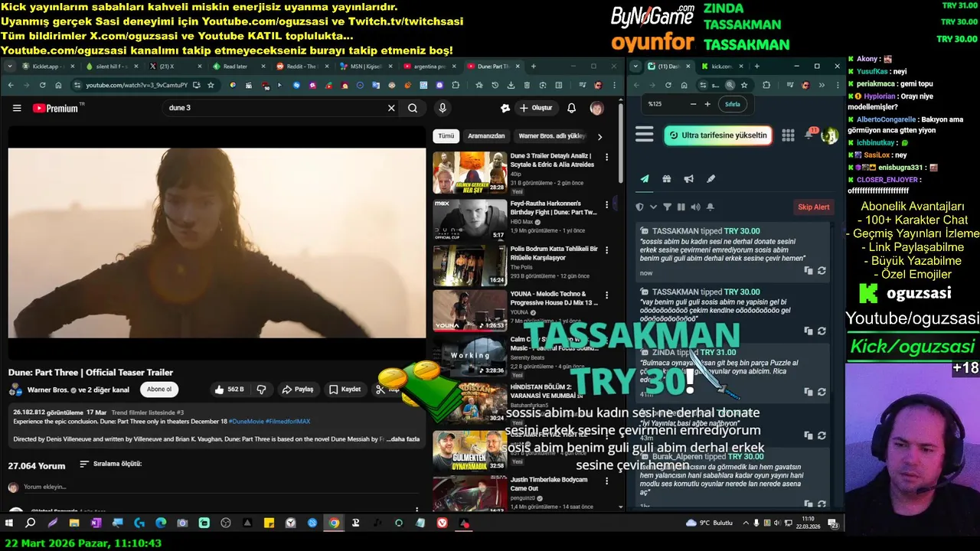Reload the YouTube browser page

(x=42, y=85)
